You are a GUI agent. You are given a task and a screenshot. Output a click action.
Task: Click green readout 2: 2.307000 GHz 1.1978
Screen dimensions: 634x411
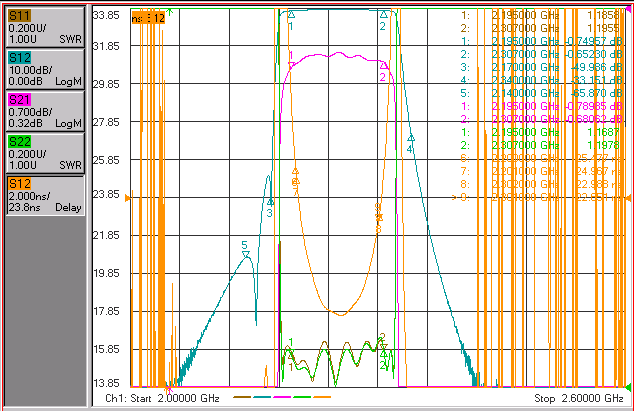540,145
